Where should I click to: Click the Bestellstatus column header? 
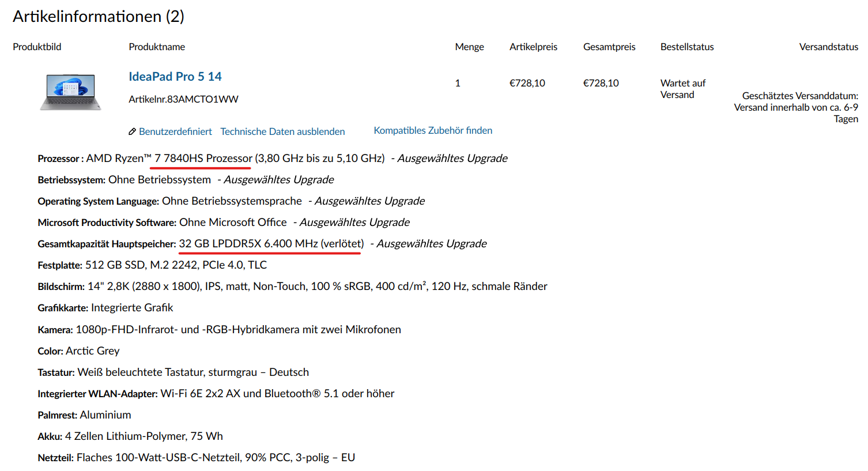pos(687,47)
